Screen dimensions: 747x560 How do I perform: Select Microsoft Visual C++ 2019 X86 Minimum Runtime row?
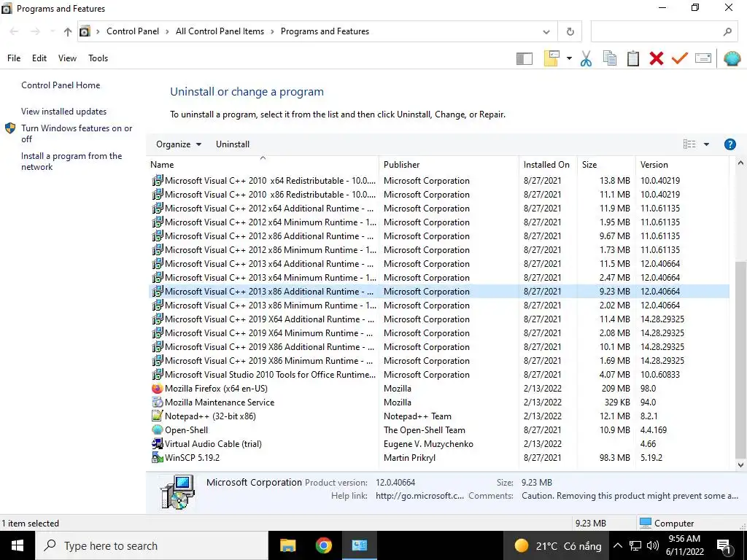coord(439,361)
